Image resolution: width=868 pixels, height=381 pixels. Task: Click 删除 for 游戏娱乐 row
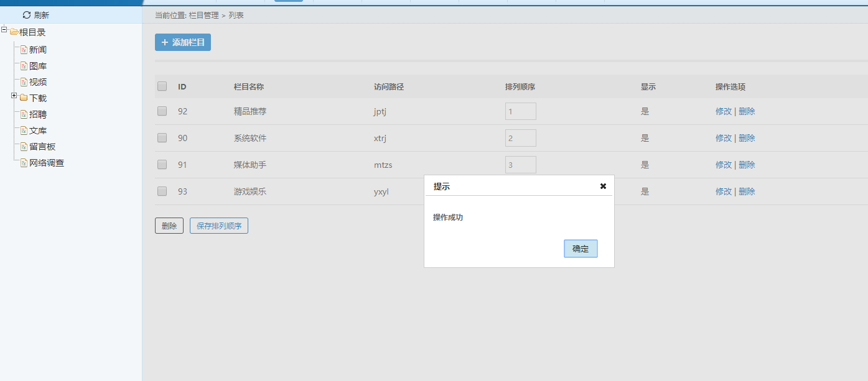pyautogui.click(x=747, y=191)
